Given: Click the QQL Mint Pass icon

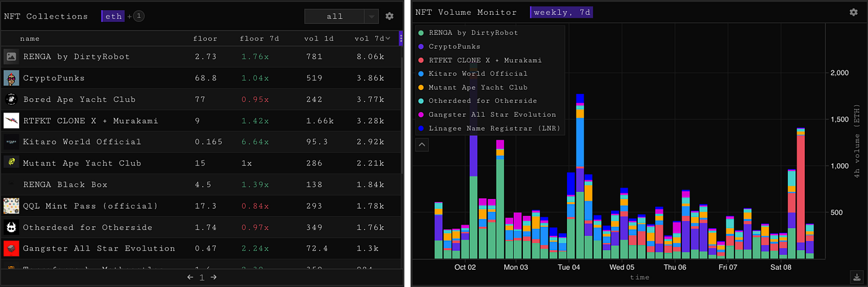Looking at the screenshot, I should (11, 206).
